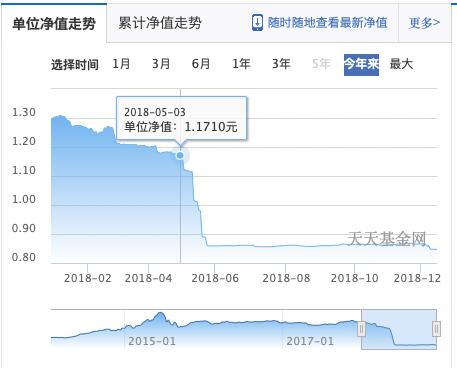Choose the 1年 time range
This screenshot has width=457, height=368.
[241, 64]
